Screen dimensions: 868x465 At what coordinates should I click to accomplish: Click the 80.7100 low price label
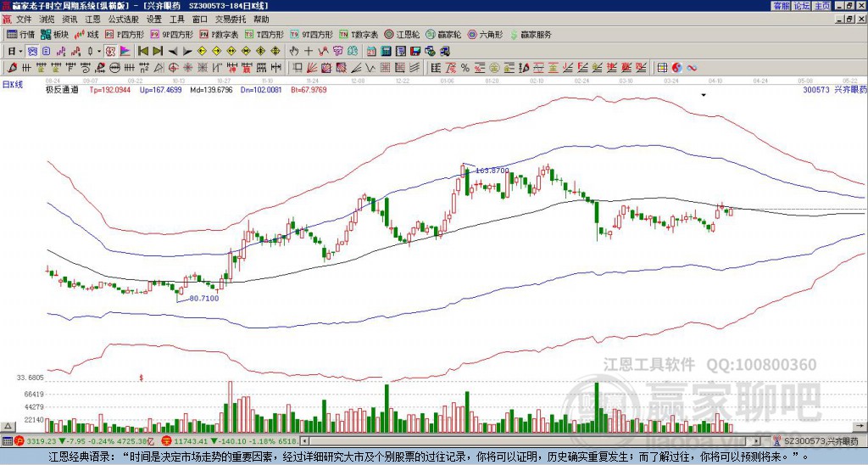click(x=204, y=298)
